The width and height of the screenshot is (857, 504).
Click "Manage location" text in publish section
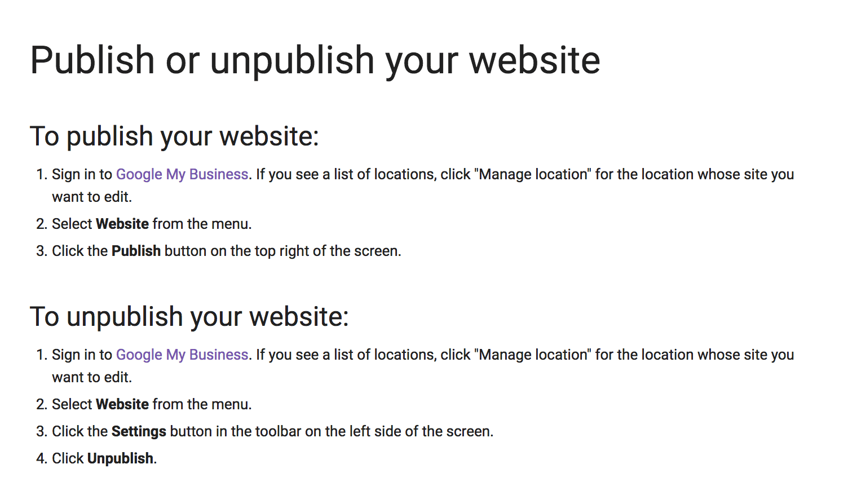tap(533, 174)
